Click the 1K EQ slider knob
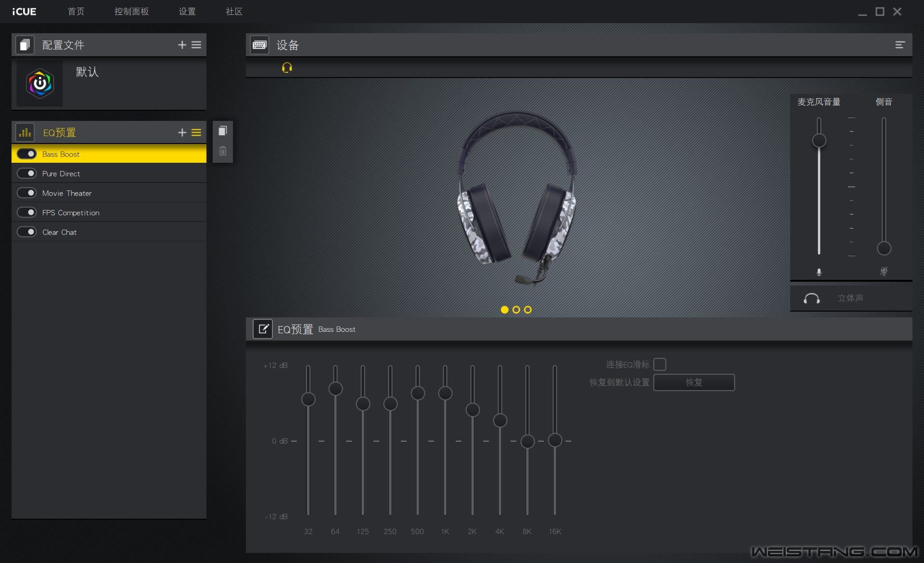Image resolution: width=924 pixels, height=563 pixels. [x=445, y=393]
